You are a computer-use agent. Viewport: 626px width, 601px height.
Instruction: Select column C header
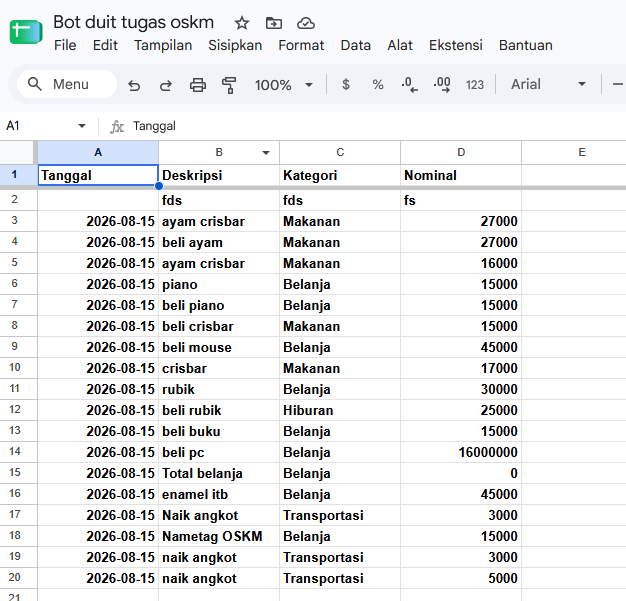click(x=340, y=152)
